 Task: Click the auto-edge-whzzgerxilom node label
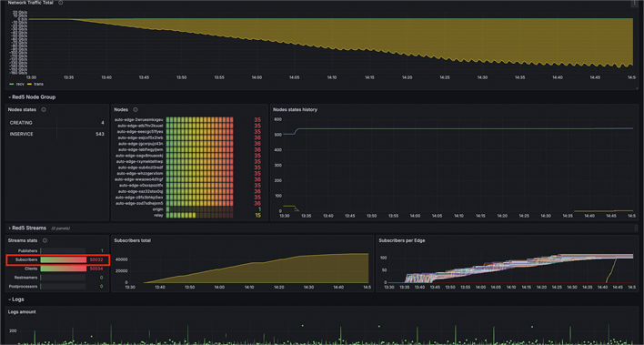tap(140, 174)
